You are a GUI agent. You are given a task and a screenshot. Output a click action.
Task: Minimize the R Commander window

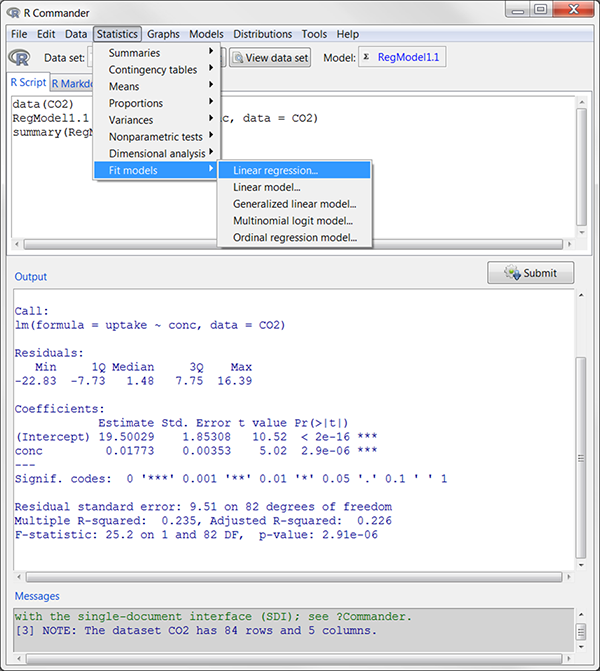point(518,9)
